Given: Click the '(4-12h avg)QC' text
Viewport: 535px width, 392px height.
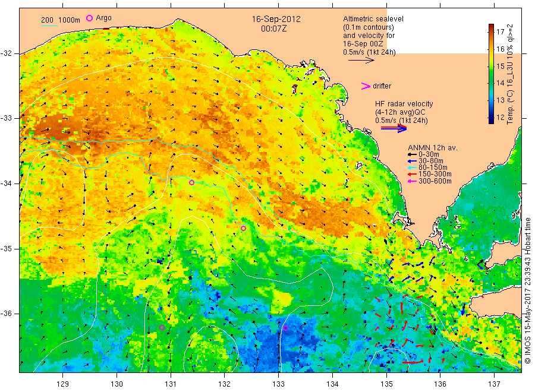Looking at the screenshot, I should coord(400,112).
